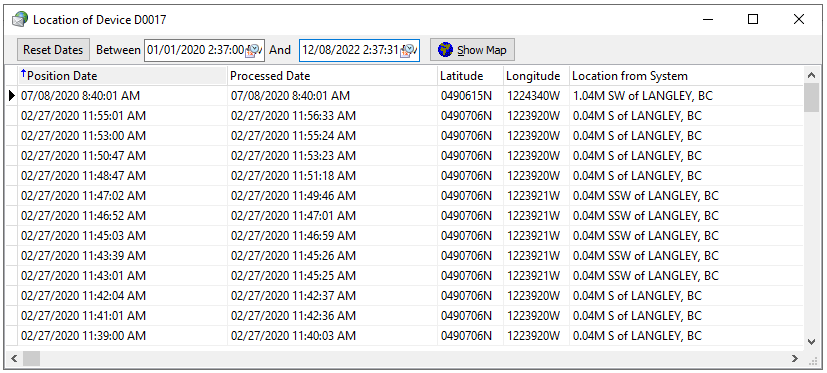Screen dimensions: 827x373
Task: Click processed date 02/27/2020 11:49:46 AM
Action: (332, 196)
